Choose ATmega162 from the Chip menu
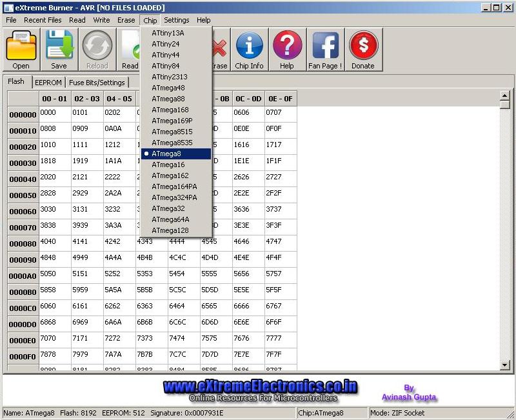The width and height of the screenshot is (516, 420). (176, 175)
